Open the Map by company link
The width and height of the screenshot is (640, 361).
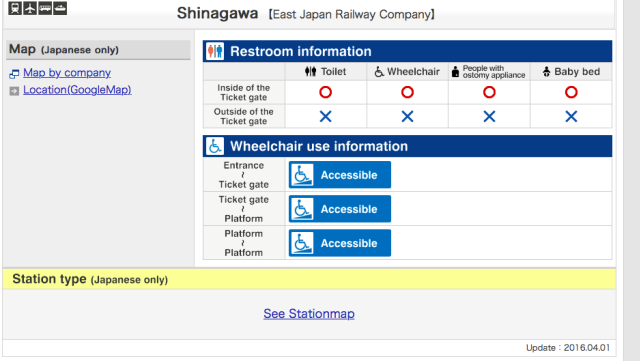tap(67, 73)
